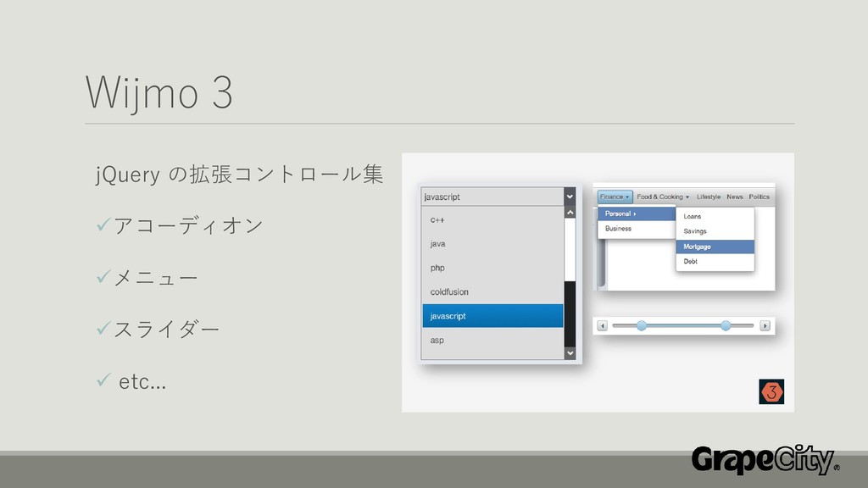Choose highlighted Mortgage submenu entry

tap(715, 247)
